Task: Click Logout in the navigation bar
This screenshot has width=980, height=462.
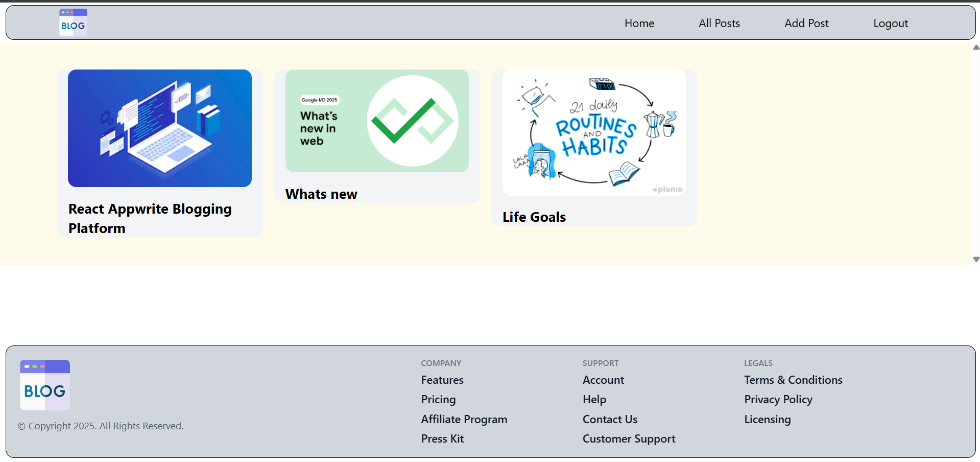Action: point(891,23)
